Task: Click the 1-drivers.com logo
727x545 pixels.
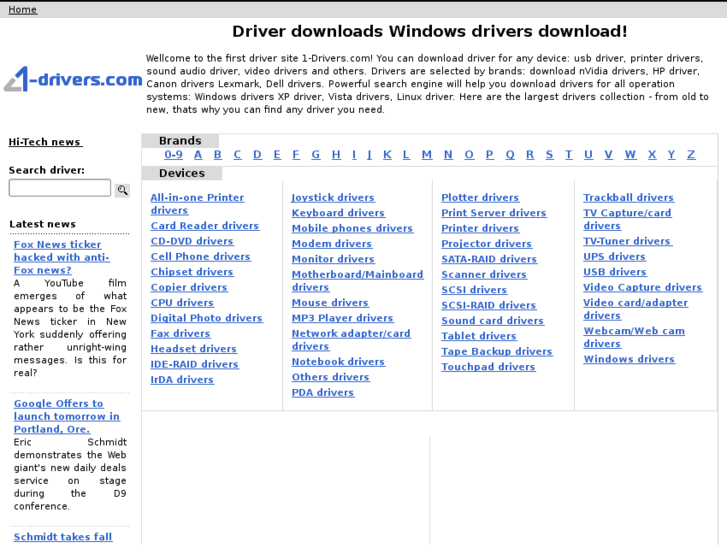Action: (x=72, y=79)
